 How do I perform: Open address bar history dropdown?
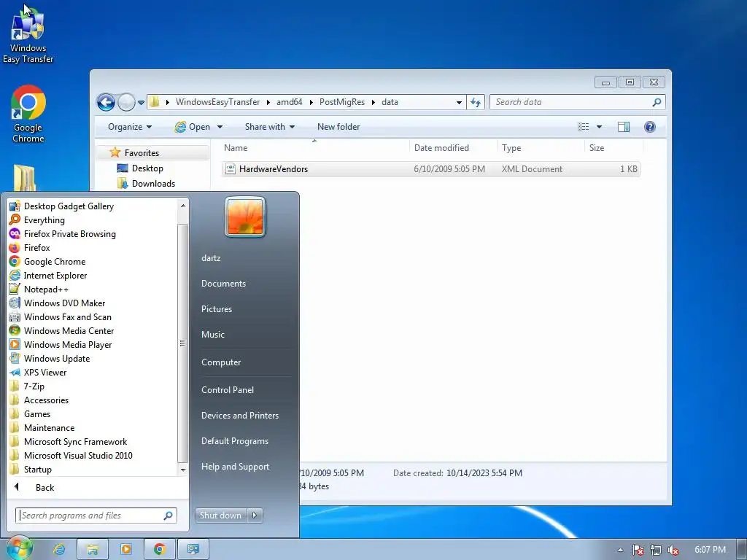(459, 102)
